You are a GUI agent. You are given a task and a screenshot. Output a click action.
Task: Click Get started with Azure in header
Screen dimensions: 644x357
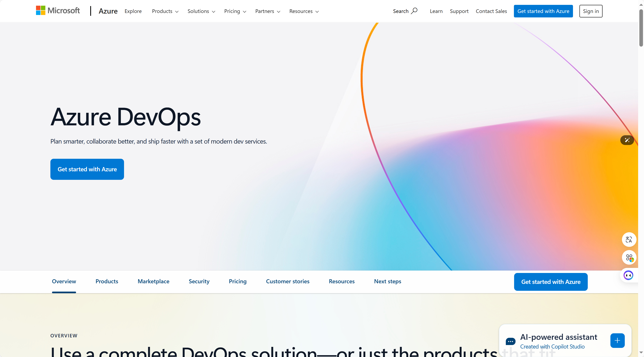coord(543,11)
